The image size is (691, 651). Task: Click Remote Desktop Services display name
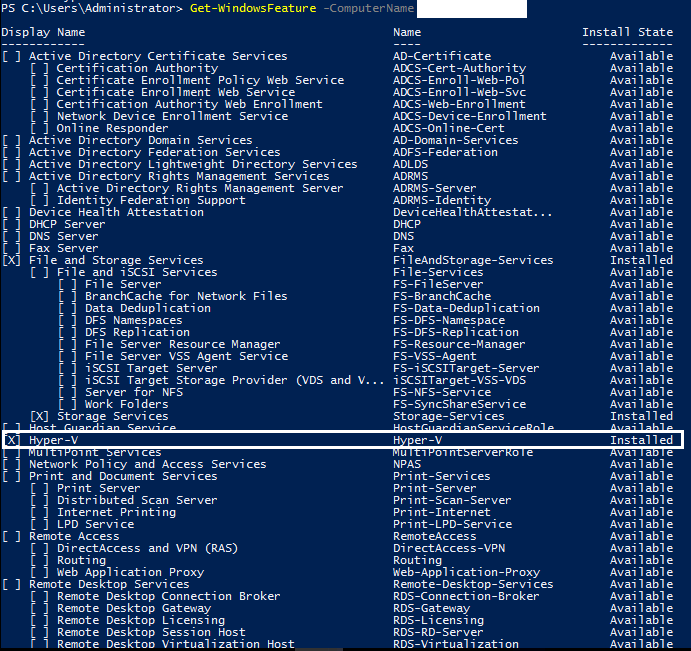click(109, 584)
